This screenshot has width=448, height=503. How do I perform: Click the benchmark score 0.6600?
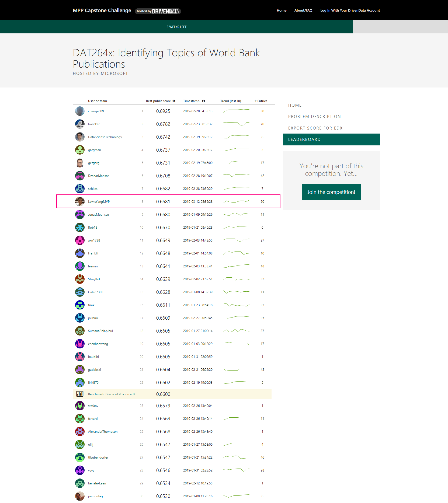pyautogui.click(x=163, y=394)
